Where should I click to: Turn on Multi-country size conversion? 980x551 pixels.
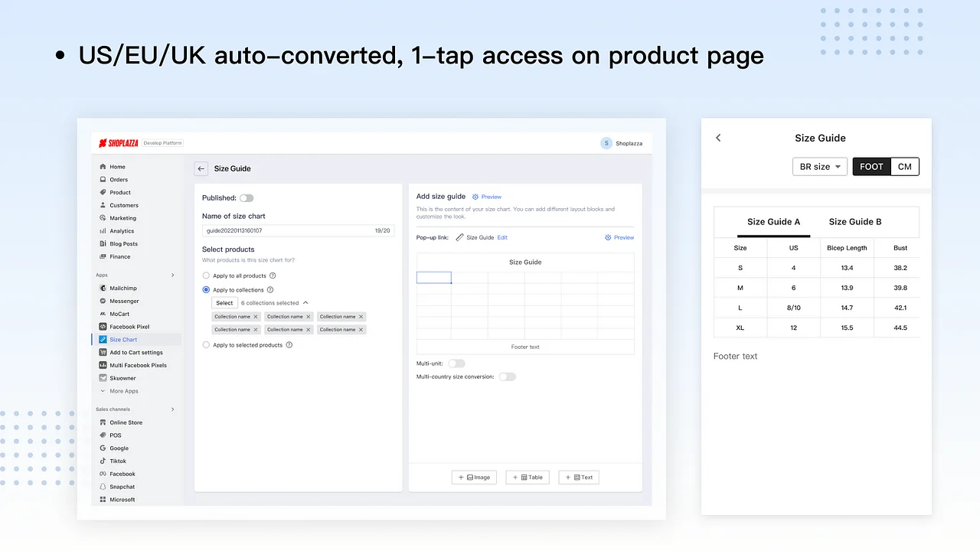(x=507, y=377)
